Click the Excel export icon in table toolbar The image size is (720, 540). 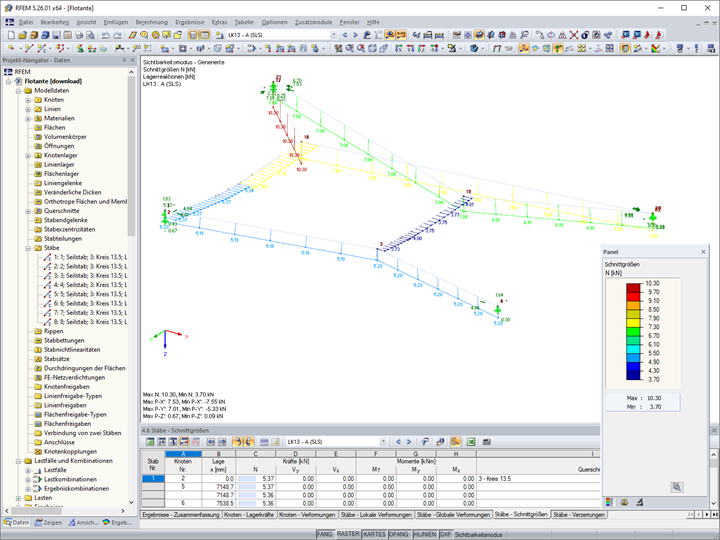(x=471, y=442)
